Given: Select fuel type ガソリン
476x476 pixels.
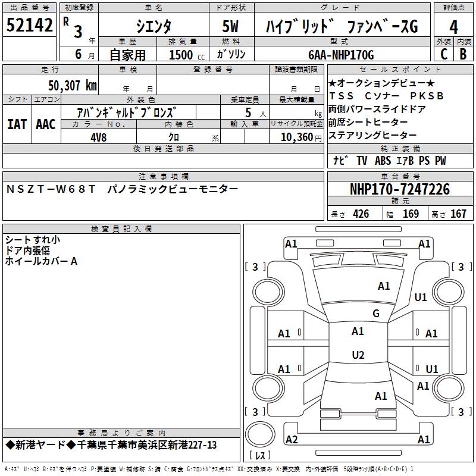Looking at the screenshot, I should coord(231,54).
